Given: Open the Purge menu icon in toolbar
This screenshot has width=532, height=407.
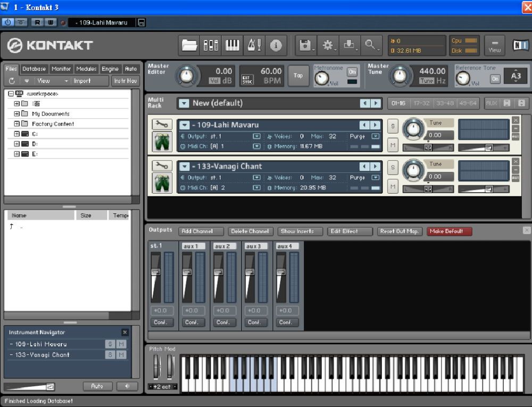Looking at the screenshot, I should pyautogui.click(x=350, y=45).
